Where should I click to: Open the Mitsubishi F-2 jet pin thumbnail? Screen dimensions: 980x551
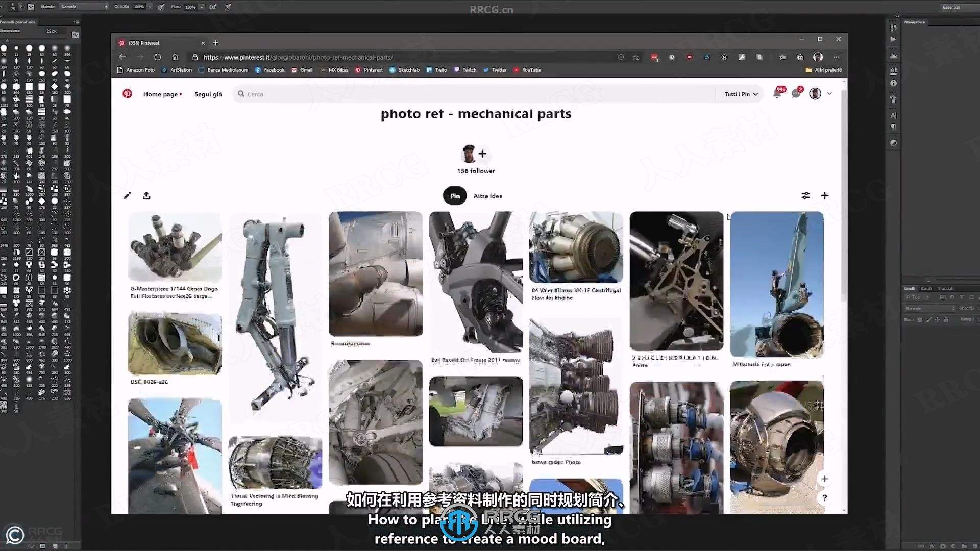pos(777,284)
